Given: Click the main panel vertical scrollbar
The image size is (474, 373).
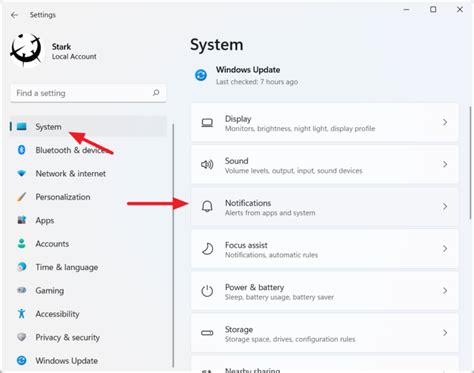Looking at the screenshot, I should (470, 163).
